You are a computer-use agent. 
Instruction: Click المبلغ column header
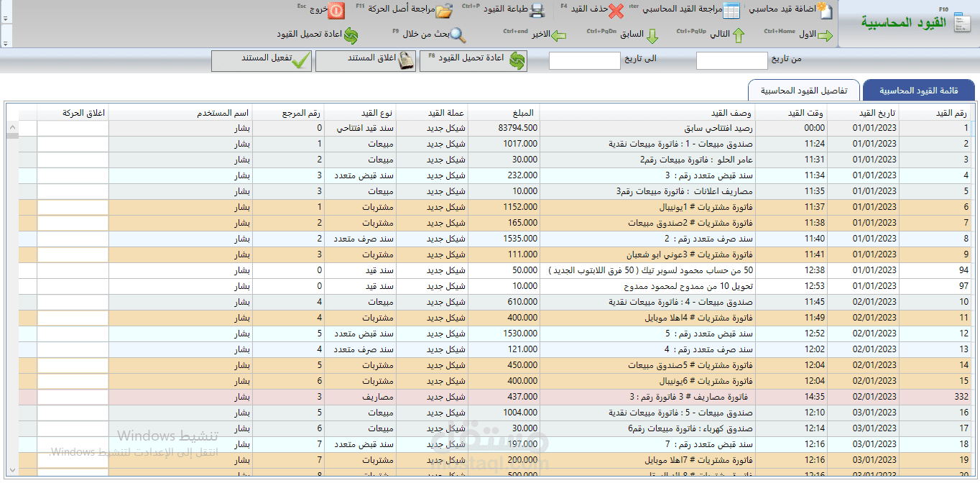(504, 113)
